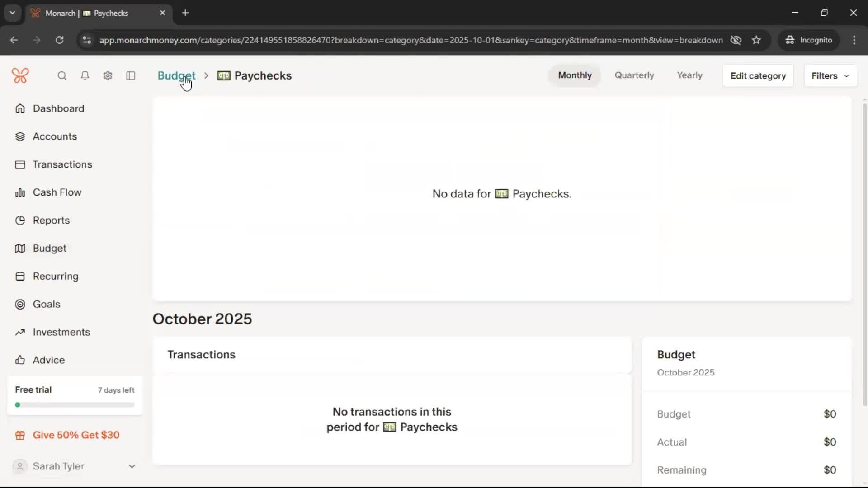Viewport: 868px width, 488px height.
Task: Switch timeframe to Yearly
Action: click(x=689, y=75)
